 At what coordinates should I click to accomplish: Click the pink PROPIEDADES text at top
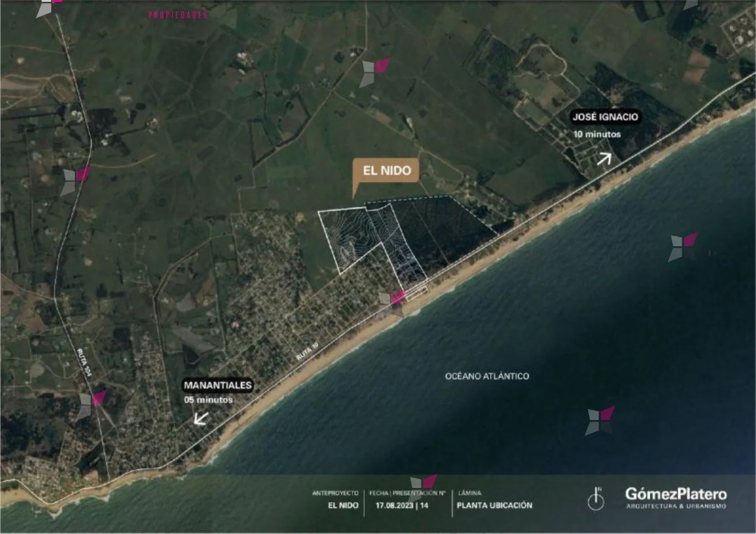[178, 15]
